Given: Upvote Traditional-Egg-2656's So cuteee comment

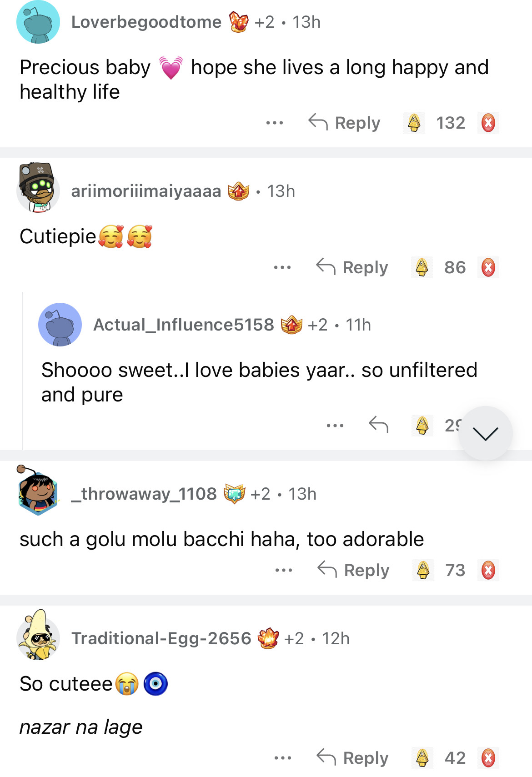Looking at the screenshot, I should pos(422,758).
